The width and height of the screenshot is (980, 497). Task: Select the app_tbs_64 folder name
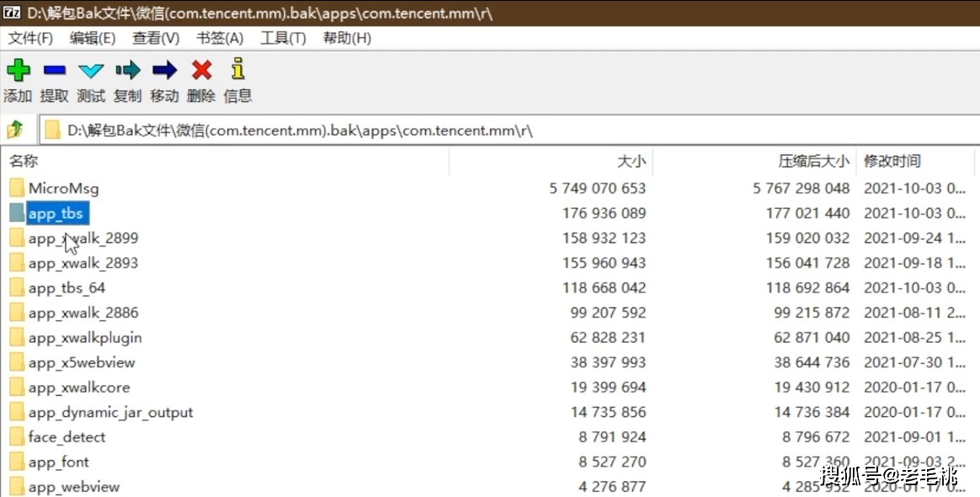[x=67, y=287]
